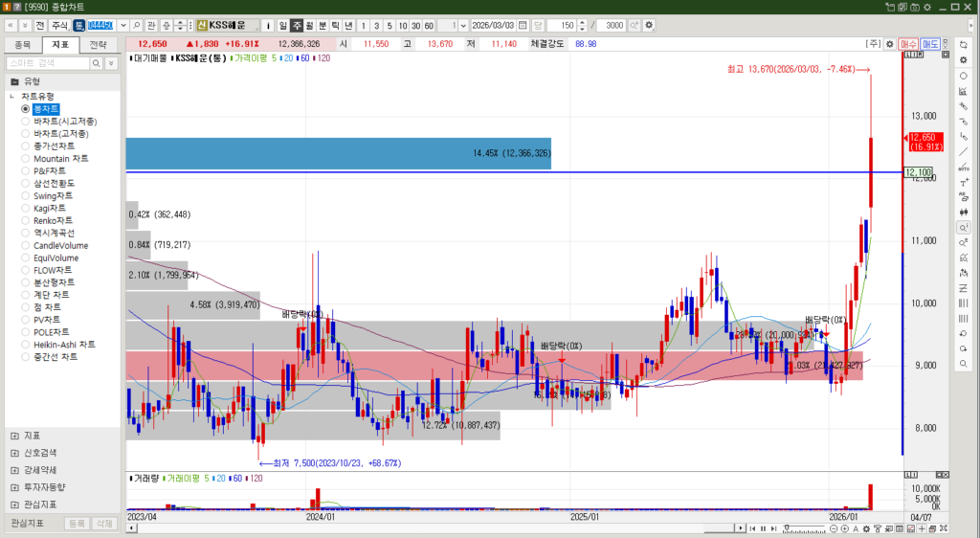The height and width of the screenshot is (538, 980).
Task: Select the text annotation tool in right toolbar
Action: pyautogui.click(x=963, y=182)
